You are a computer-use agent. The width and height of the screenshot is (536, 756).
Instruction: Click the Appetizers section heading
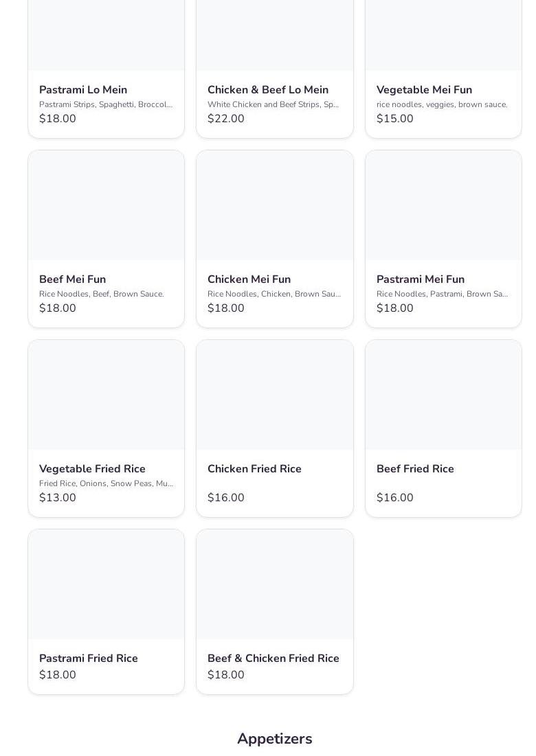274,739
